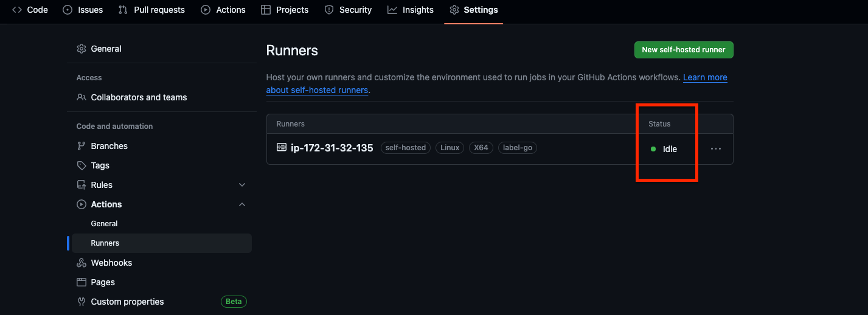This screenshot has width=868, height=315.
Task: Click the Insights graph icon
Action: 392,10
